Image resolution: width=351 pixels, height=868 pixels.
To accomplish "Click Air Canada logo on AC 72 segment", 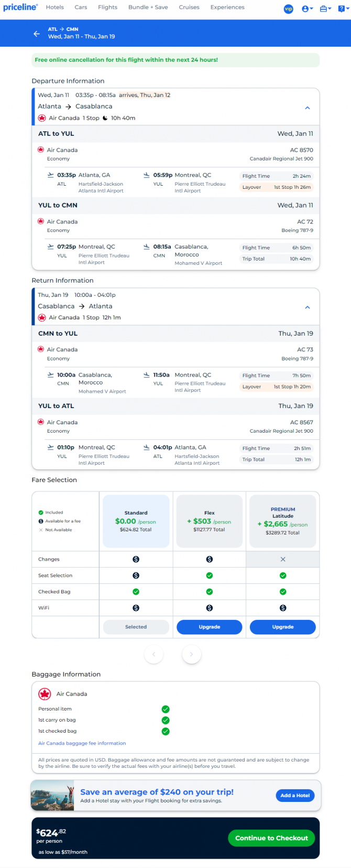I will [41, 221].
